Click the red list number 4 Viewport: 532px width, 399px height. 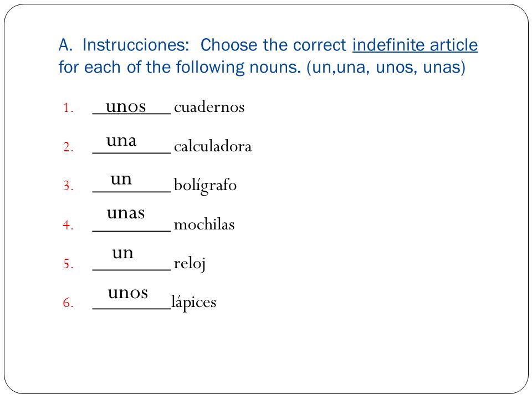pos(68,225)
